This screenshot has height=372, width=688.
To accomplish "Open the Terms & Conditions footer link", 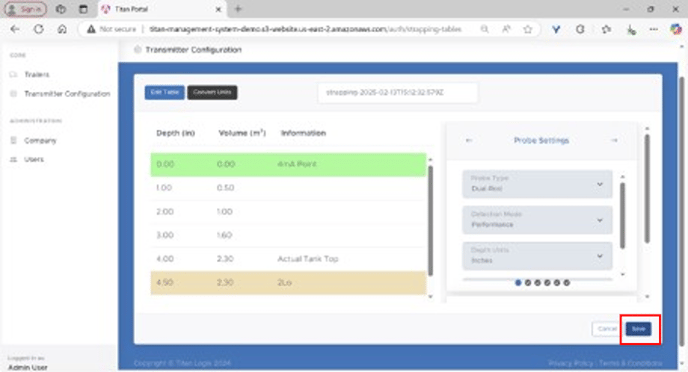I will click(631, 363).
